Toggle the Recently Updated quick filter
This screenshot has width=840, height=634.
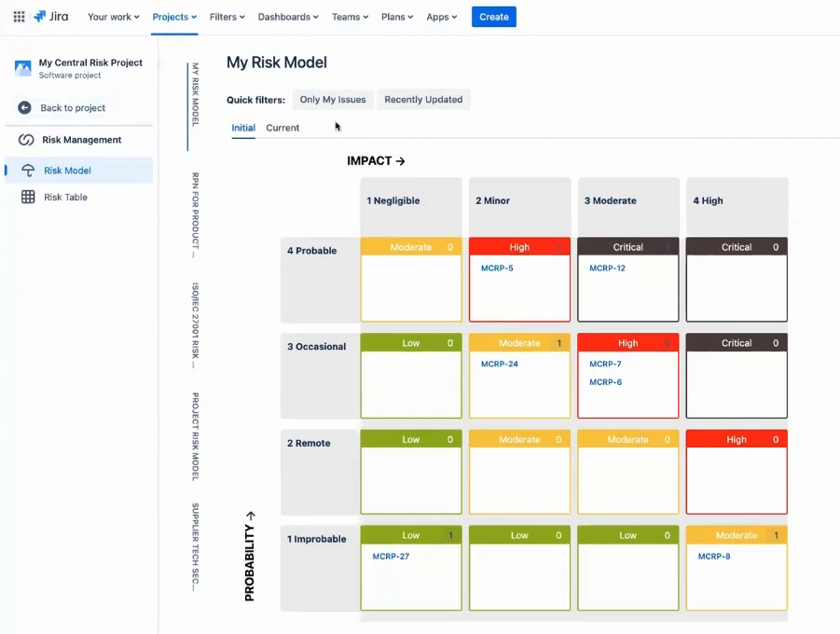423,99
